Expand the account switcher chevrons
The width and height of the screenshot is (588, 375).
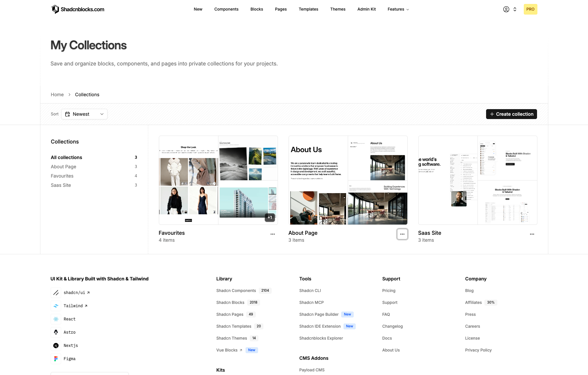tap(515, 9)
